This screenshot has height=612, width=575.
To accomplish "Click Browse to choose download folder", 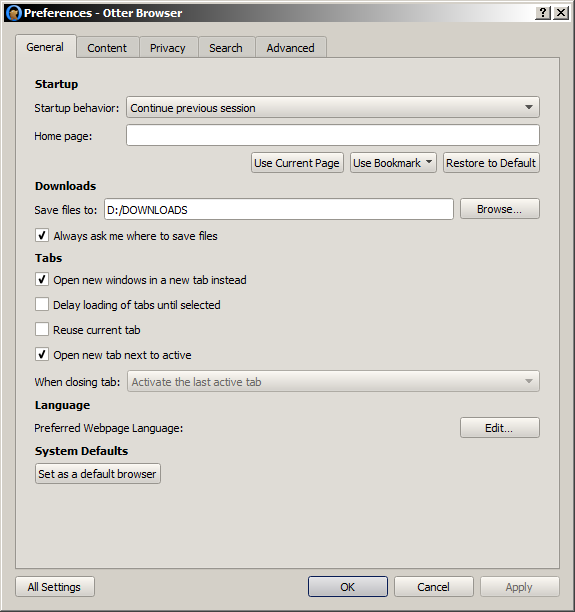I will [x=500, y=209].
